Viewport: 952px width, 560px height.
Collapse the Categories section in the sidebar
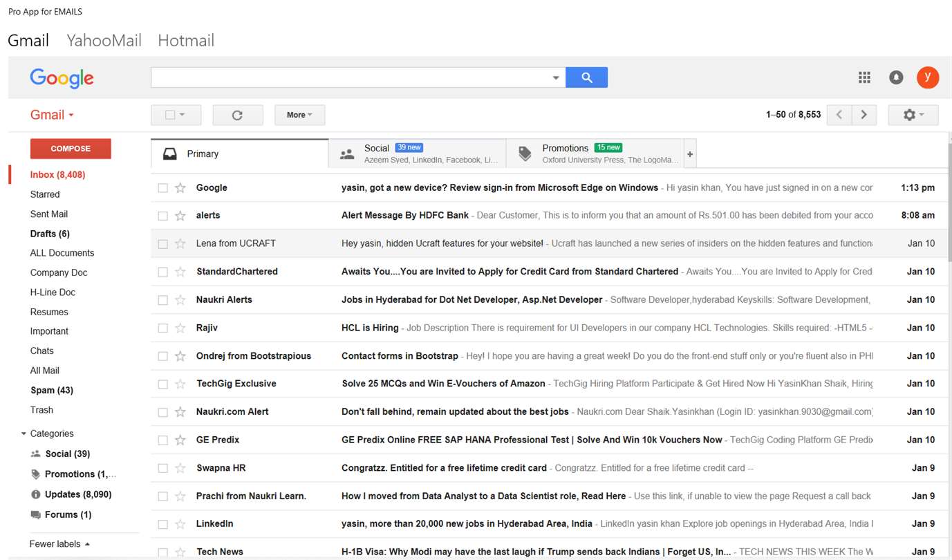pyautogui.click(x=24, y=434)
